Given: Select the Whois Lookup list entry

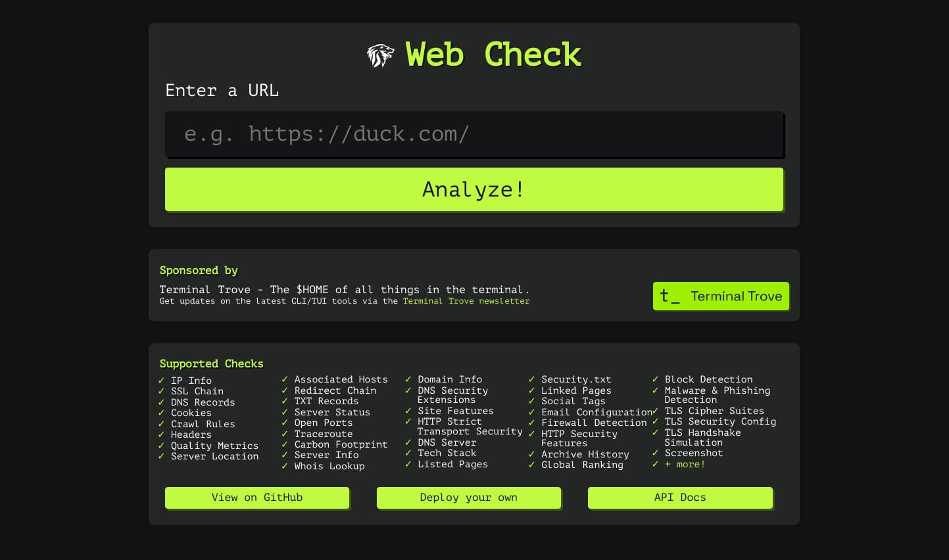Looking at the screenshot, I should (329, 466).
